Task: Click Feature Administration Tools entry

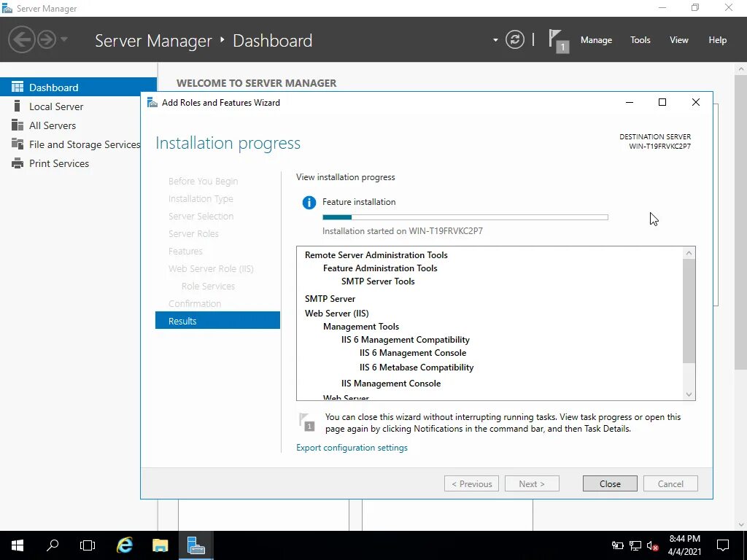Action: [379, 268]
